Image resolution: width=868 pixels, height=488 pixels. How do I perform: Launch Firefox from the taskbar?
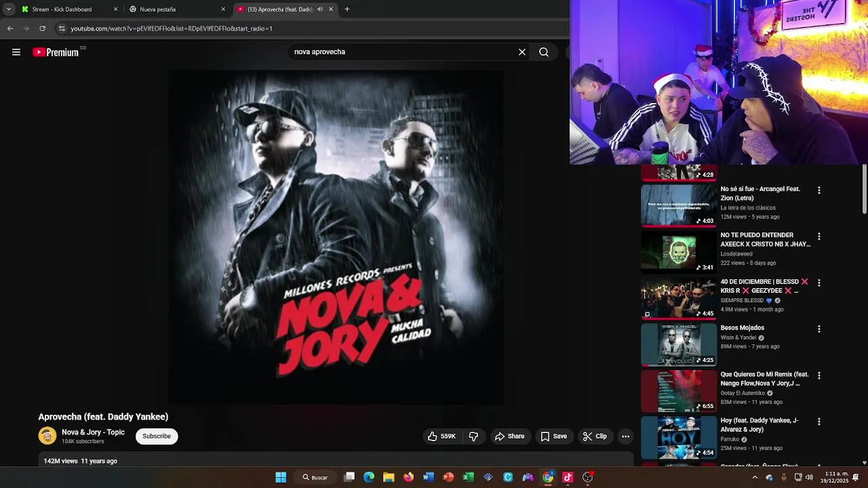click(x=408, y=477)
